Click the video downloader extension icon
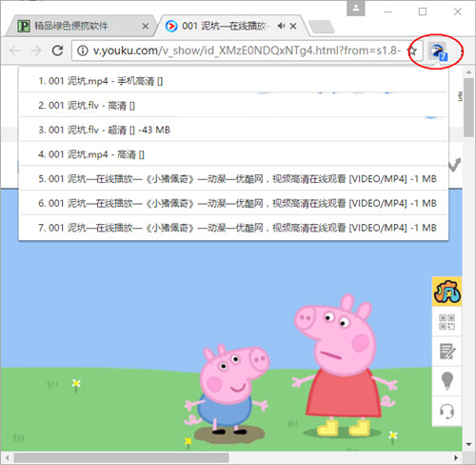This screenshot has width=476, height=465. pyautogui.click(x=438, y=51)
